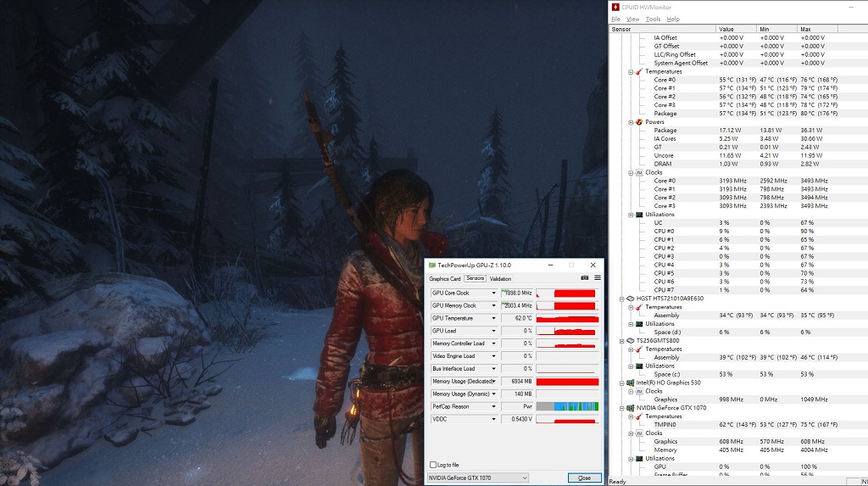Switch to the Graphics Card tab
Image resolution: width=868 pixels, height=486 pixels.
click(445, 279)
